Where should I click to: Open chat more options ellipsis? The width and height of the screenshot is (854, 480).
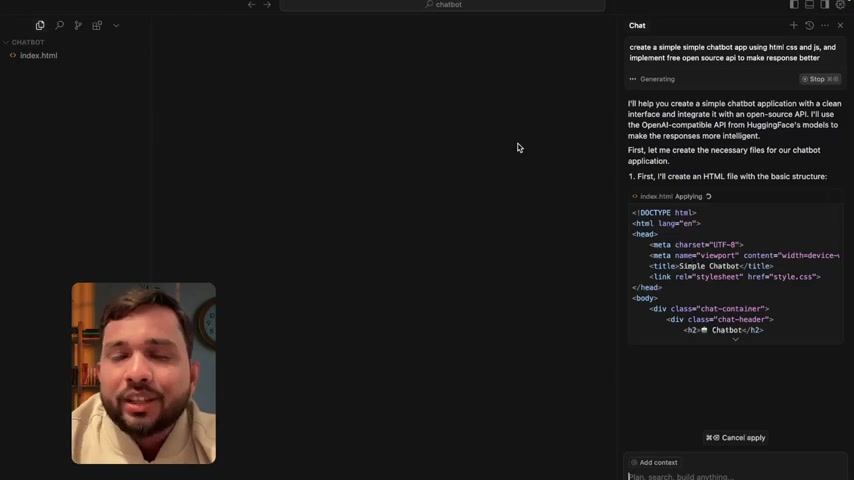click(x=825, y=26)
